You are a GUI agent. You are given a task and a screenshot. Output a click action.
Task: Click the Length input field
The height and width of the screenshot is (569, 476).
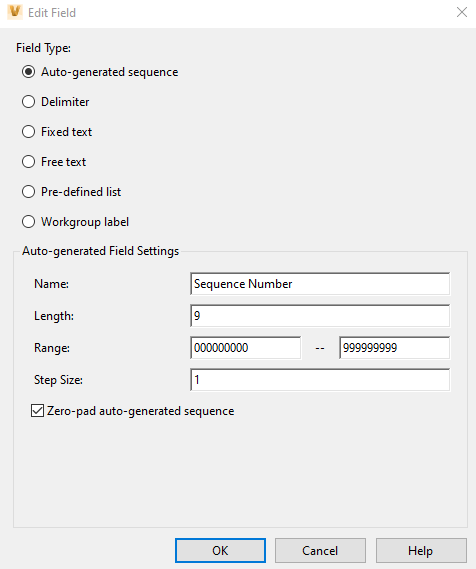click(x=320, y=316)
